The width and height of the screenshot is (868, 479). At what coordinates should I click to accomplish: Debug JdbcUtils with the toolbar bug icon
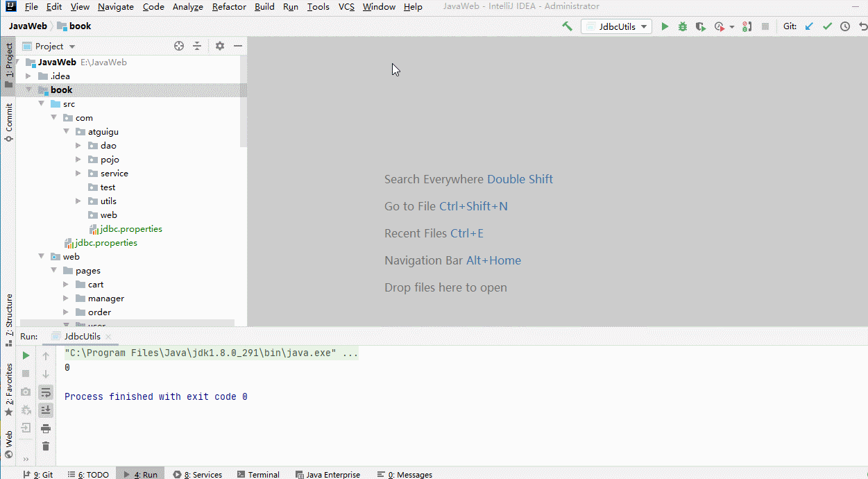coord(683,26)
